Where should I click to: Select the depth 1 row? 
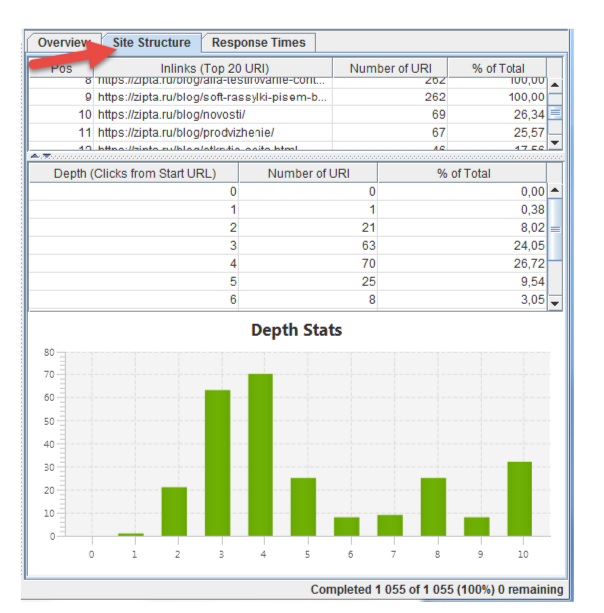(288, 210)
